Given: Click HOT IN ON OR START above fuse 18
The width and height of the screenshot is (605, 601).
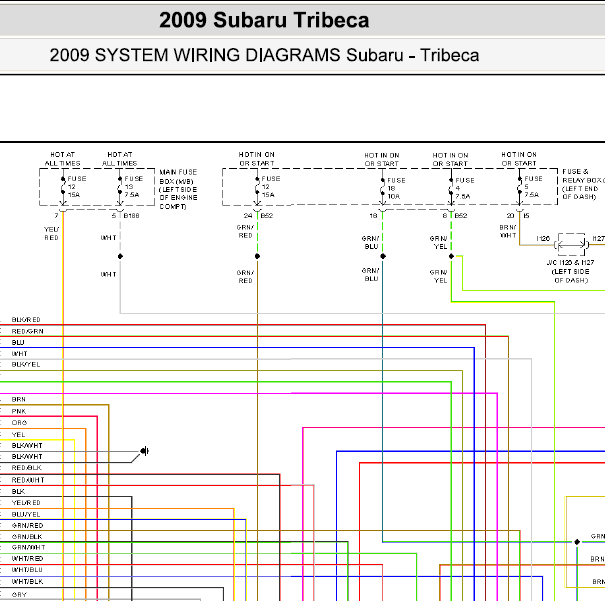Looking at the screenshot, I should [382, 159].
